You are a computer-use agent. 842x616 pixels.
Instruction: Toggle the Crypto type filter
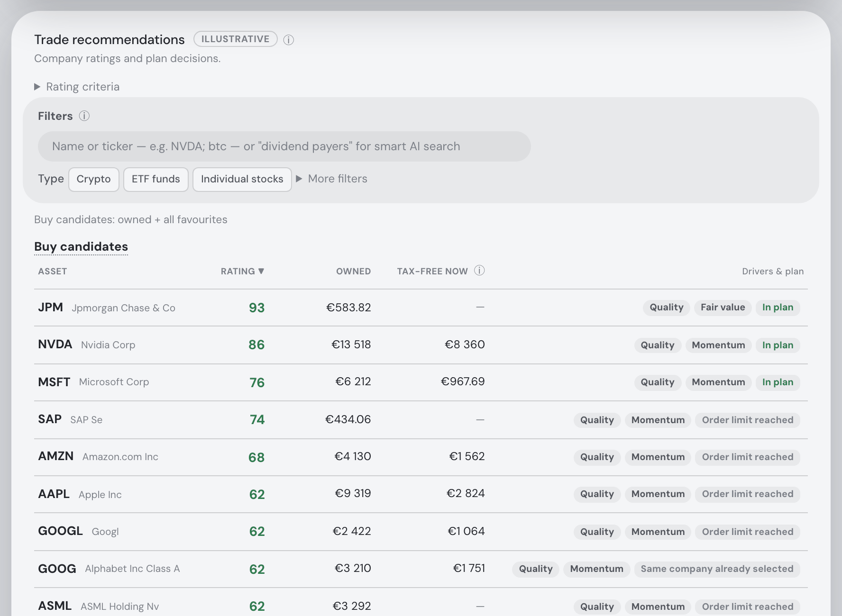coord(94,179)
